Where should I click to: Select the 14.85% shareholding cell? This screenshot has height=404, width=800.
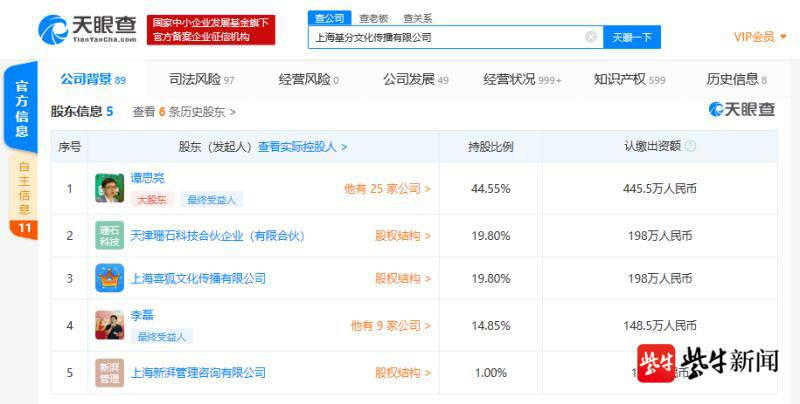point(491,325)
